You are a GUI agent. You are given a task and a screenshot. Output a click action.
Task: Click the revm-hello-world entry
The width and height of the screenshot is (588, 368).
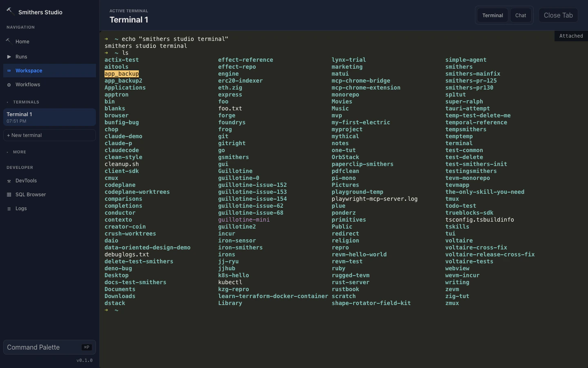pos(359,254)
